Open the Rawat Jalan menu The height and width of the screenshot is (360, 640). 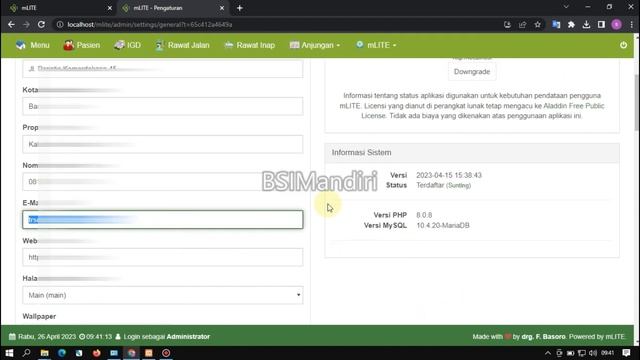pos(182,45)
